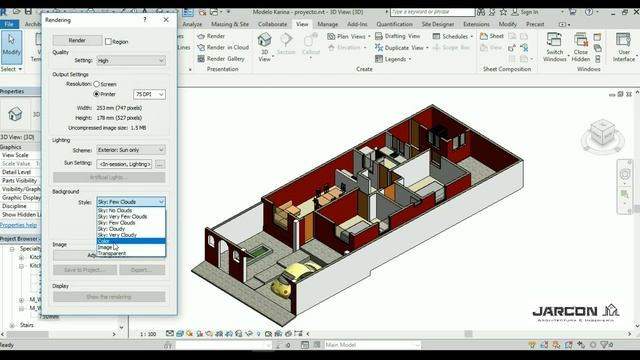The width and height of the screenshot is (640, 360).
Task: Click the View Scale property row
Action: [x=20, y=155]
